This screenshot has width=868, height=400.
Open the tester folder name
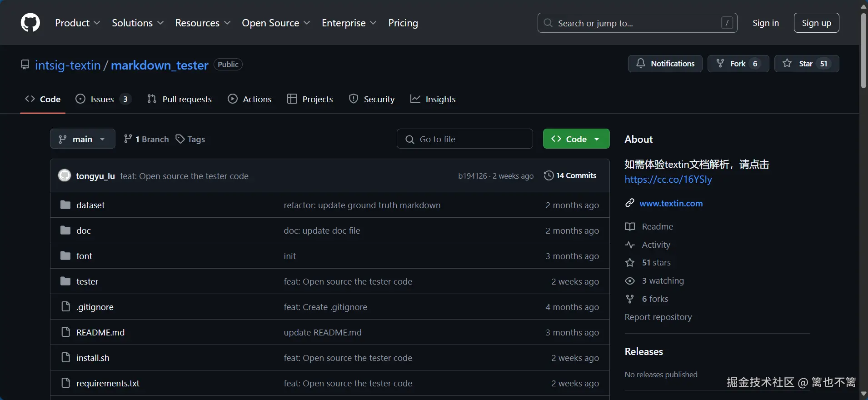pyautogui.click(x=87, y=281)
